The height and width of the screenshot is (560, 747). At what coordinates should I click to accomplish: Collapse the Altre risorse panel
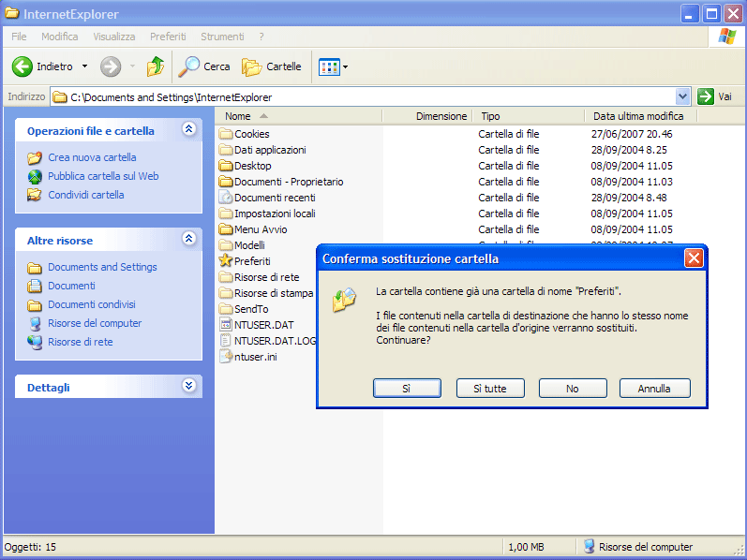coord(188,238)
